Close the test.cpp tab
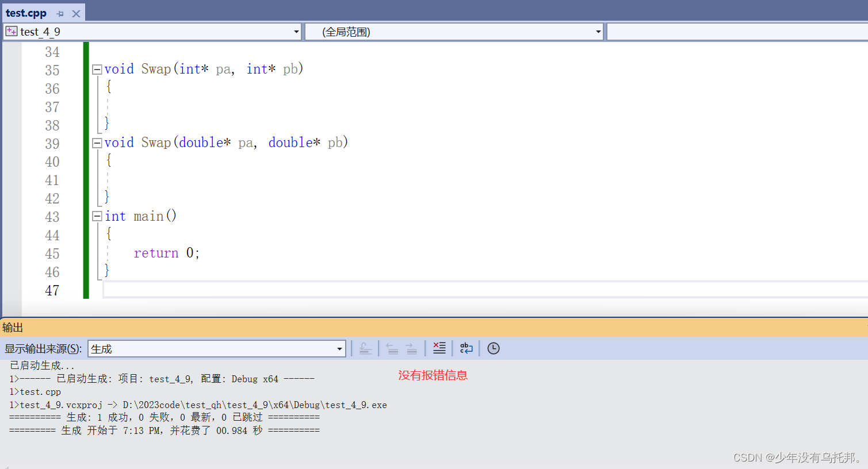The image size is (868, 469). [76, 13]
